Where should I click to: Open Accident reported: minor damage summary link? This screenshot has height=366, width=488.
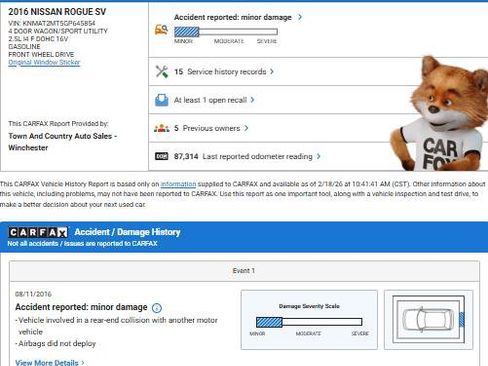point(233,17)
